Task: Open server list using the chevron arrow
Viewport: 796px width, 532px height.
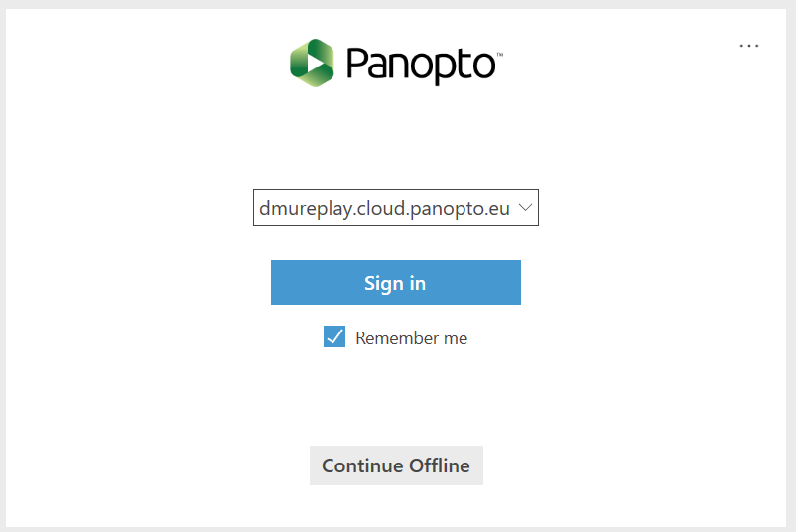Action: pyautogui.click(x=525, y=207)
